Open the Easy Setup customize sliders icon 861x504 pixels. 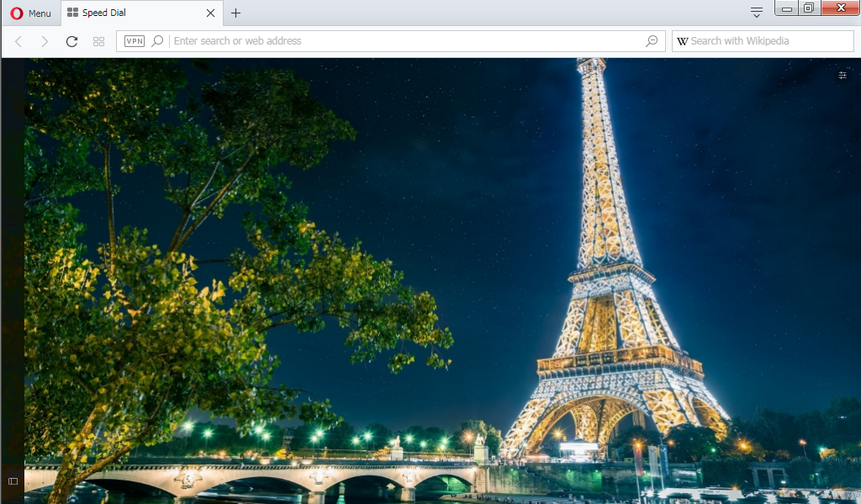(x=843, y=76)
